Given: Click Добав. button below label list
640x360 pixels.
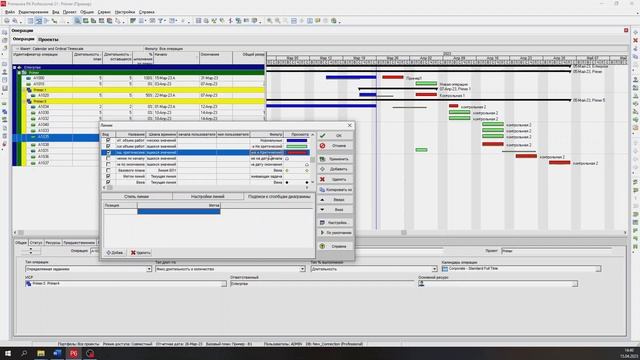Looking at the screenshot, I should click(115, 253).
